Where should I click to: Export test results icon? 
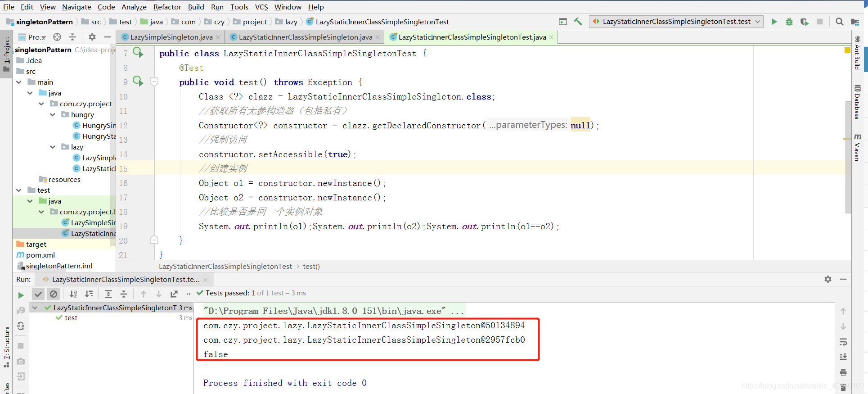click(174, 294)
